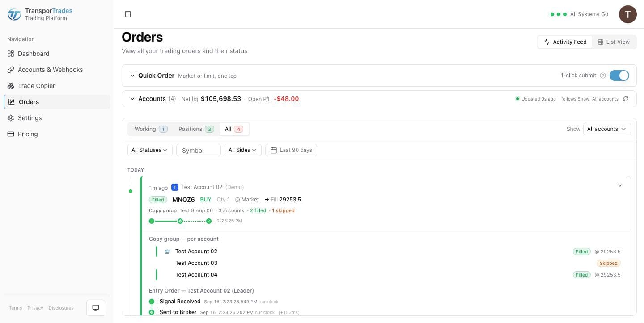
Task: Open the All Sides dropdown
Action: pyautogui.click(x=243, y=150)
